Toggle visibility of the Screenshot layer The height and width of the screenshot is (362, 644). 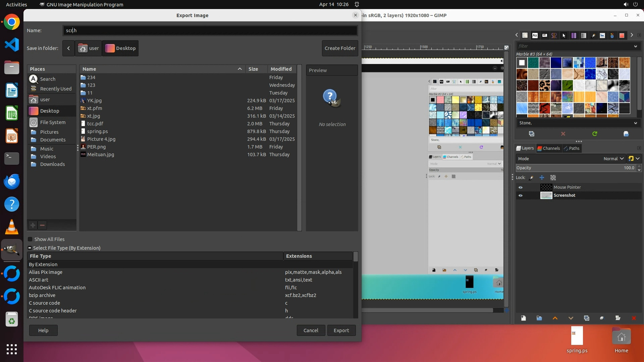[521, 195]
